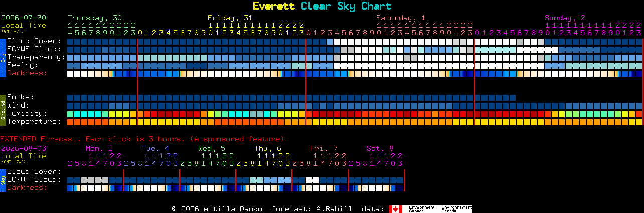Image resolution: width=644 pixels, height=213 pixels.
Task: Select Thu, 6 in the extended forecast
Action: [x=268, y=148]
